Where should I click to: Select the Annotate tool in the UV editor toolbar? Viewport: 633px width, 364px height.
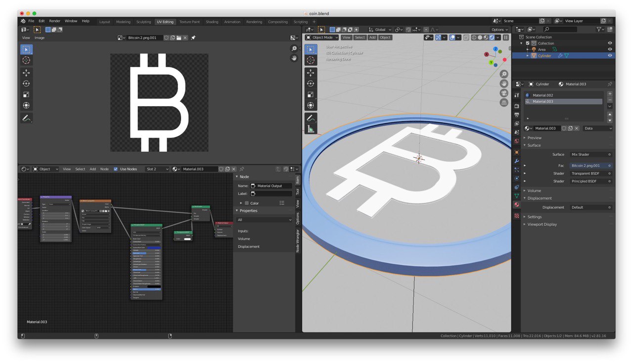(26, 118)
